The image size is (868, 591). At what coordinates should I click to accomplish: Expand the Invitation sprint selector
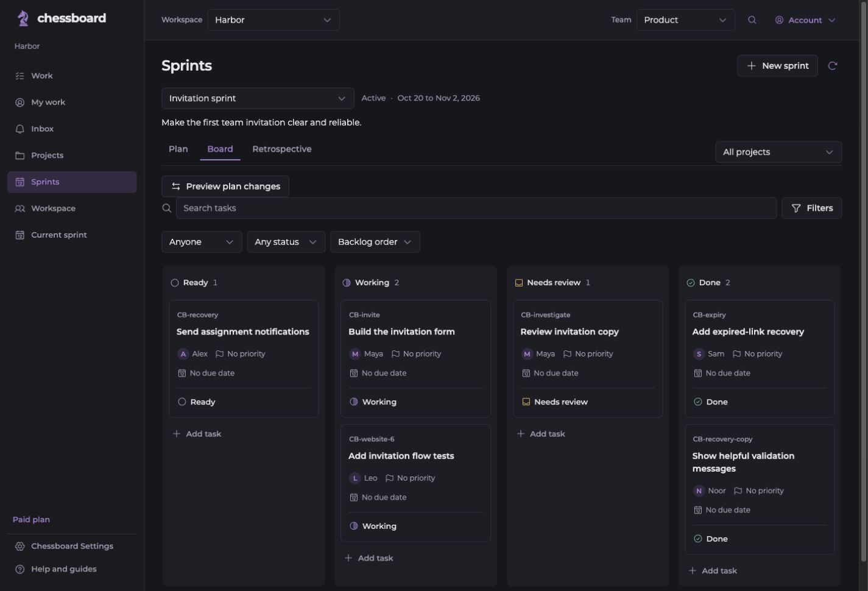(258, 98)
